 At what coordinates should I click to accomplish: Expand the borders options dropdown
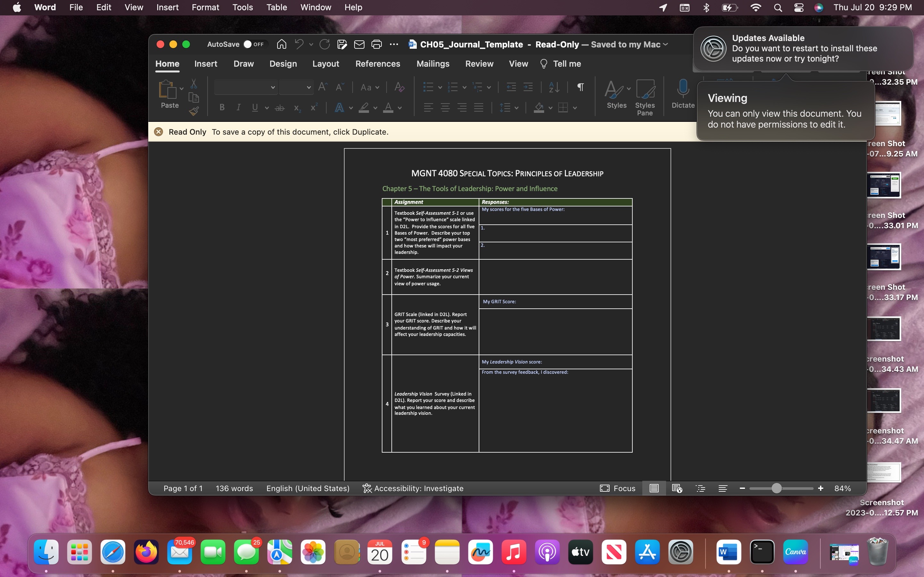[x=575, y=108]
